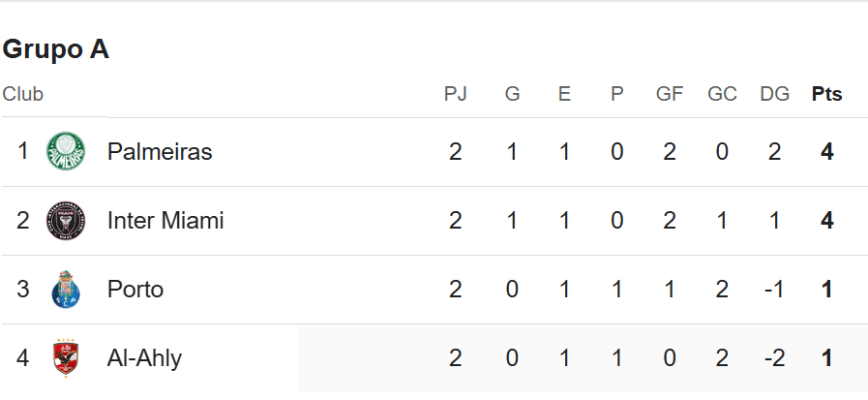Image resolution: width=868 pixels, height=400 pixels.
Task: Click the G wins column header
Action: [513, 94]
